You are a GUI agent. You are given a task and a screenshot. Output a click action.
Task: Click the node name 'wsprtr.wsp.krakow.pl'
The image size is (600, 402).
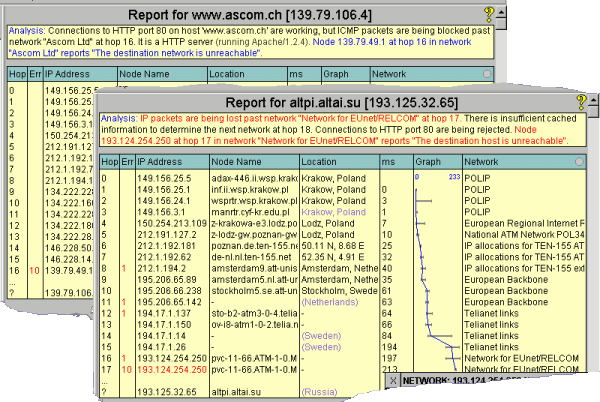(x=254, y=201)
